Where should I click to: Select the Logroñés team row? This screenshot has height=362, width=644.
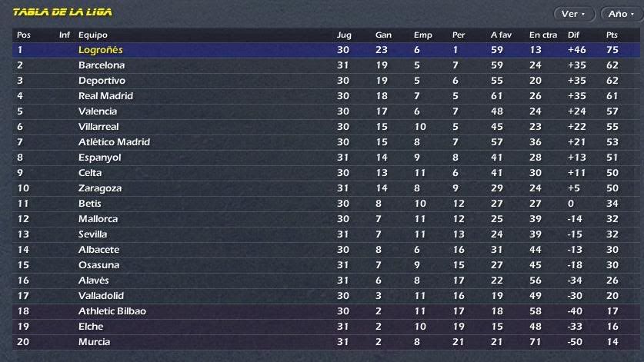coord(326,50)
